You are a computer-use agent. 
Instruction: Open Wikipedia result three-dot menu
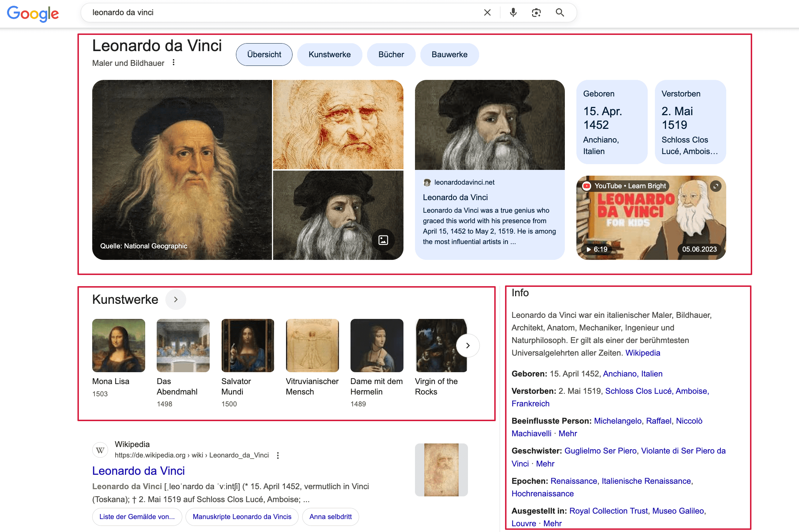coord(278,455)
